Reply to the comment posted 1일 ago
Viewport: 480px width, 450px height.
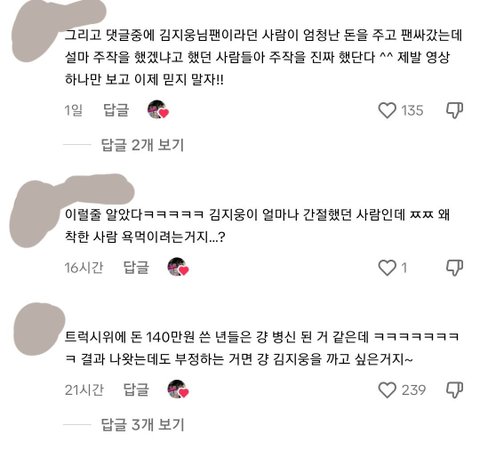pos(116,110)
